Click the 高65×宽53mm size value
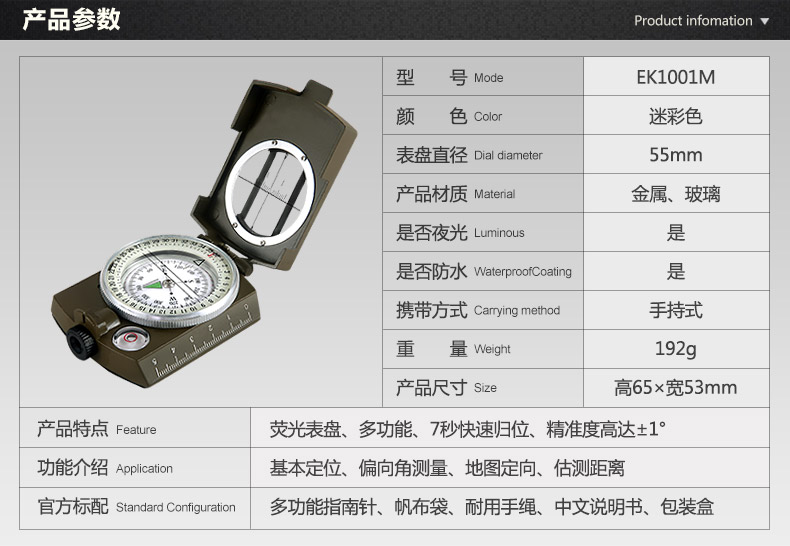The height and width of the screenshot is (546, 790). pyautogui.click(x=676, y=388)
